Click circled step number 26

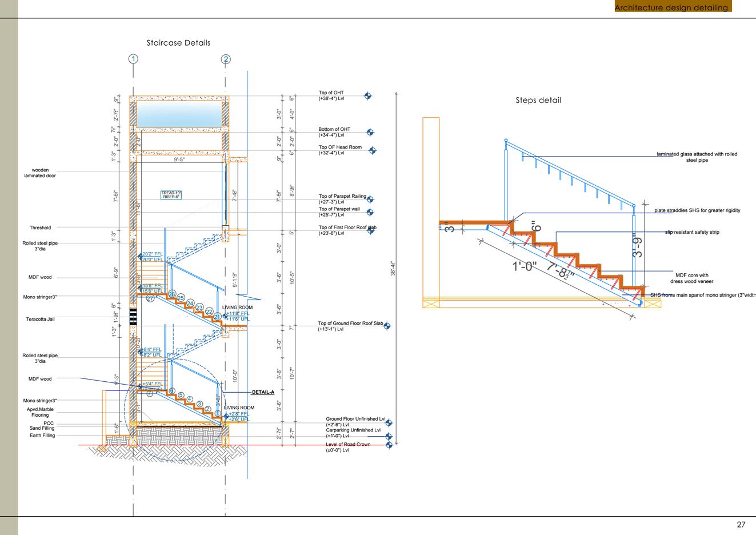point(171,294)
